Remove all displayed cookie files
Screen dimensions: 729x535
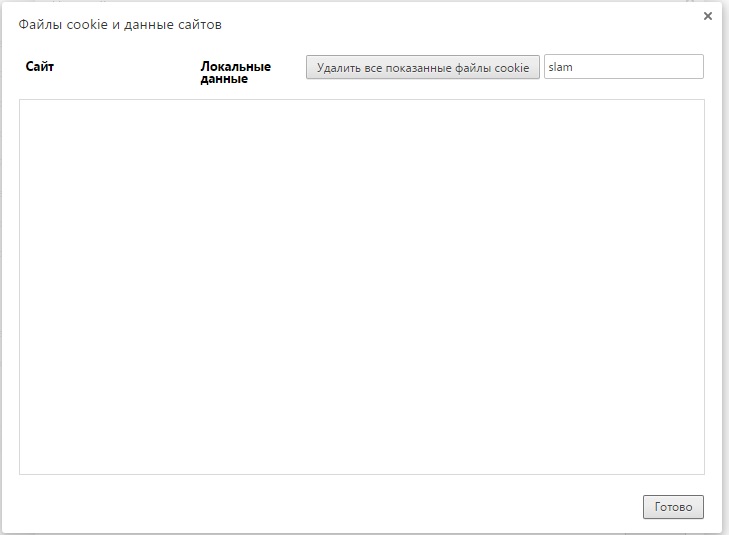(422, 67)
